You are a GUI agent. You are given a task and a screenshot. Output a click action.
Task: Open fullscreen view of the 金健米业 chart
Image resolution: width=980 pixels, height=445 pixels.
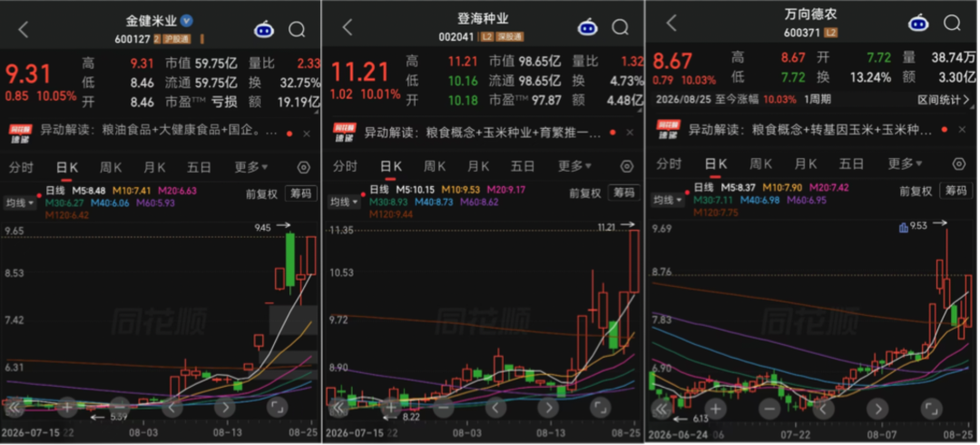tap(277, 408)
